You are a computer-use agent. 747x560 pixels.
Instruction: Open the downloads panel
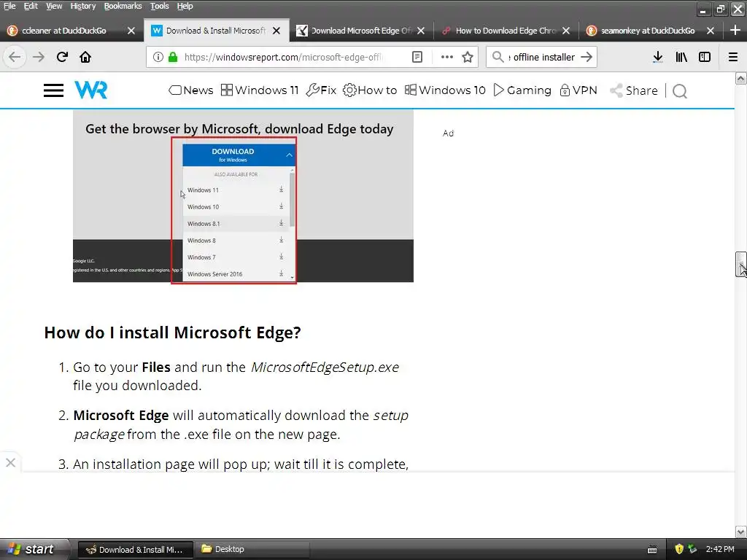[658, 57]
